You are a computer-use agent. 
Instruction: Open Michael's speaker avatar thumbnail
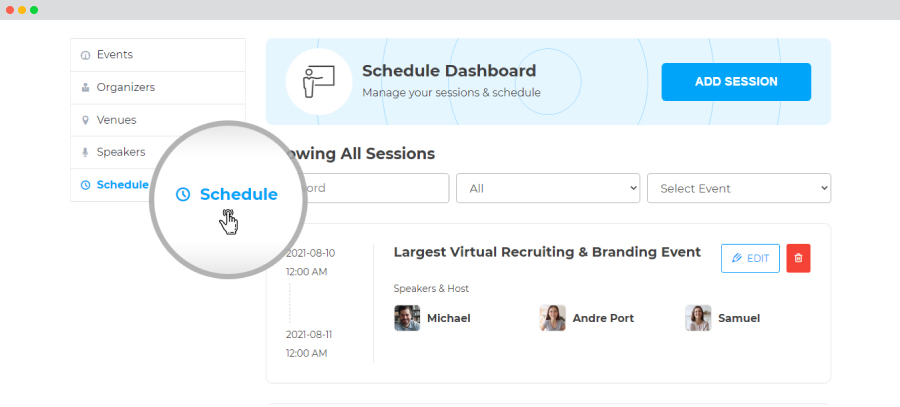(407, 318)
